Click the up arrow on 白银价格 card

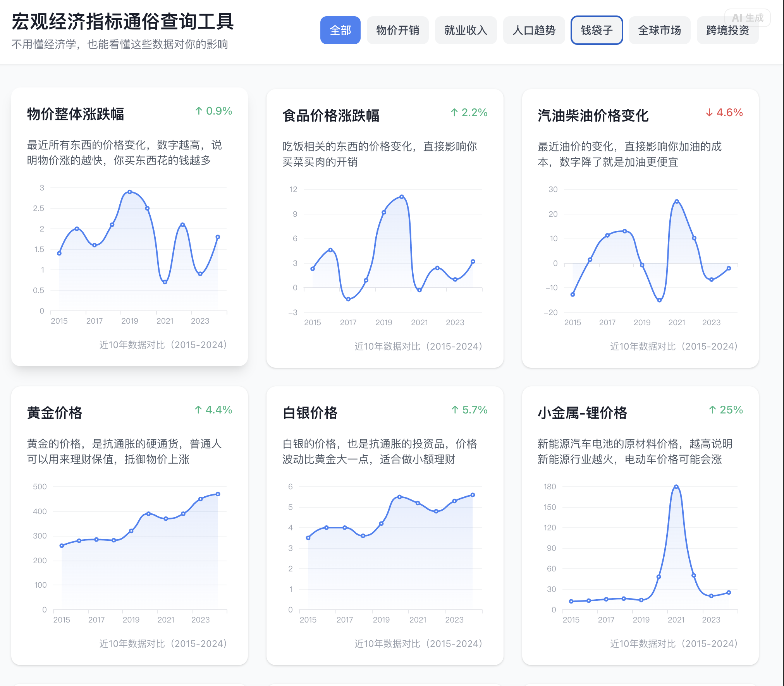(455, 410)
